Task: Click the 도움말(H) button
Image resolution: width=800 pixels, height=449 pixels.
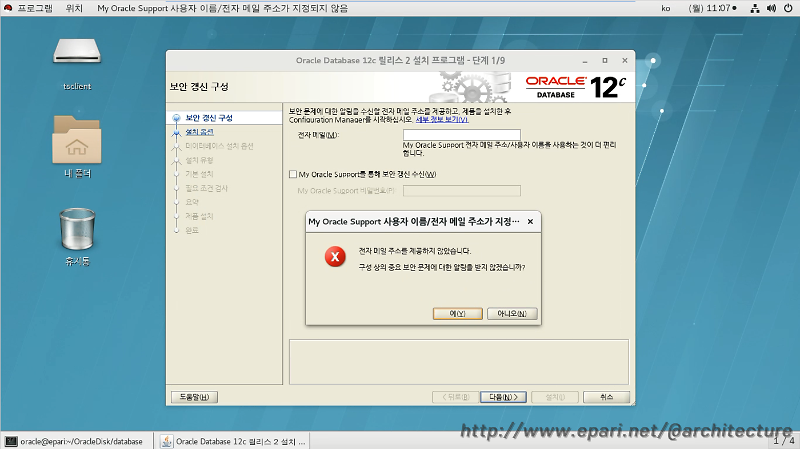Action: click(x=194, y=397)
